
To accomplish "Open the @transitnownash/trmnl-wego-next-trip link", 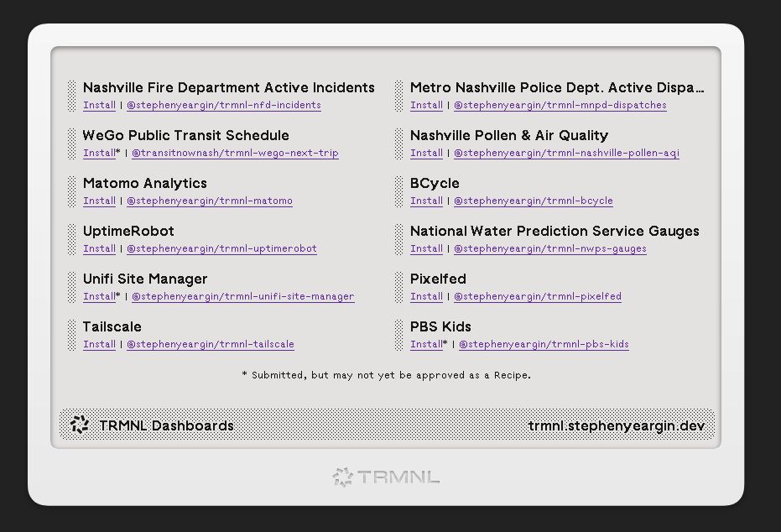I will click(235, 153).
